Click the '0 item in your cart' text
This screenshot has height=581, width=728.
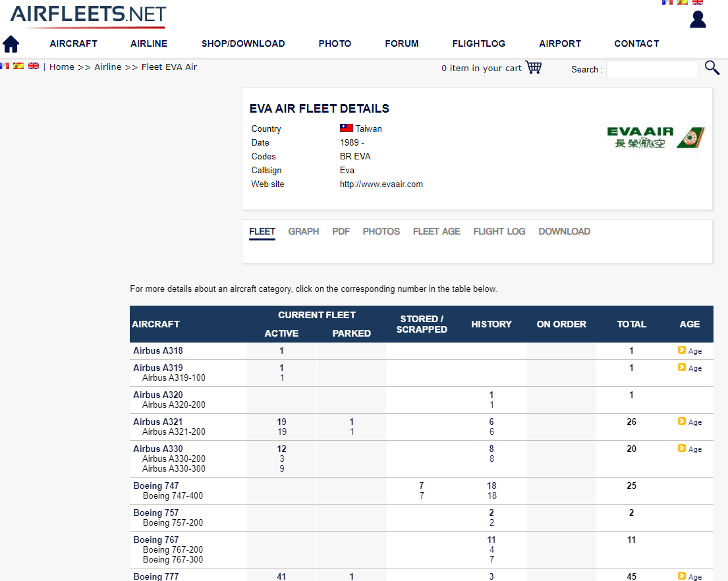click(482, 69)
